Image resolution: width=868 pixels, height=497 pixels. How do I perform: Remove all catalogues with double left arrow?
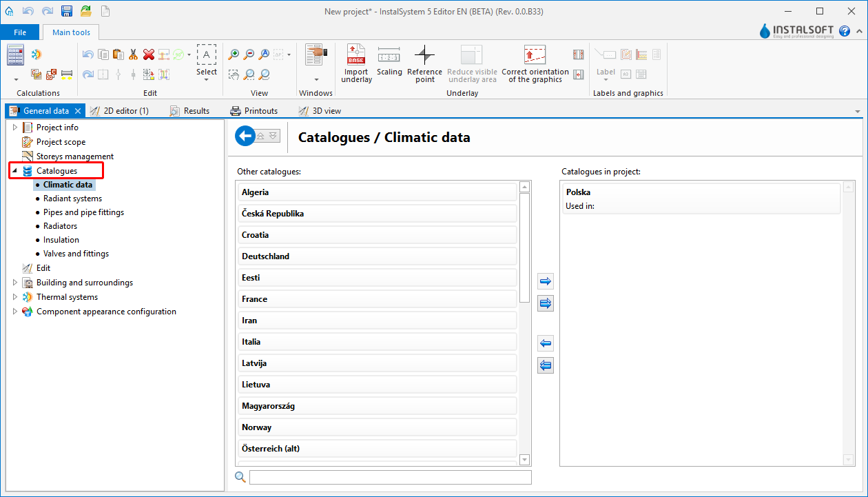point(546,365)
